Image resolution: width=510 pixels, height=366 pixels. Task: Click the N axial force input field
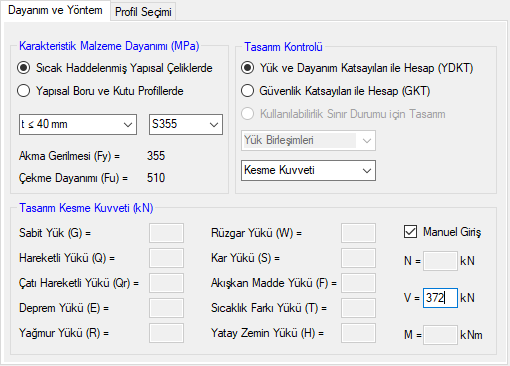(x=440, y=261)
